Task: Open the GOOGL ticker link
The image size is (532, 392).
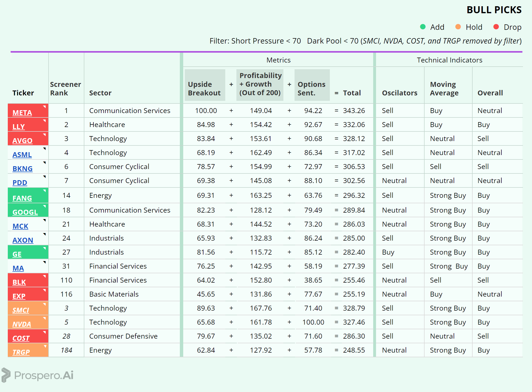Action: pyautogui.click(x=25, y=212)
